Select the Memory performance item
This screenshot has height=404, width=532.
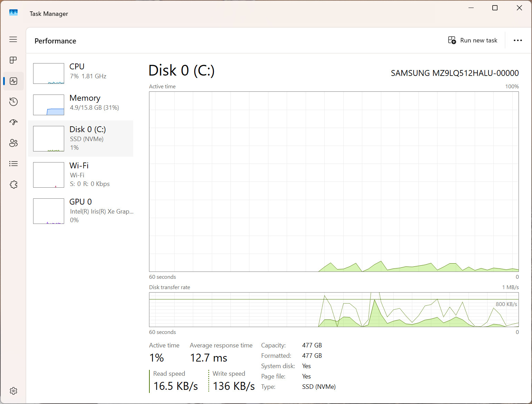(80, 105)
